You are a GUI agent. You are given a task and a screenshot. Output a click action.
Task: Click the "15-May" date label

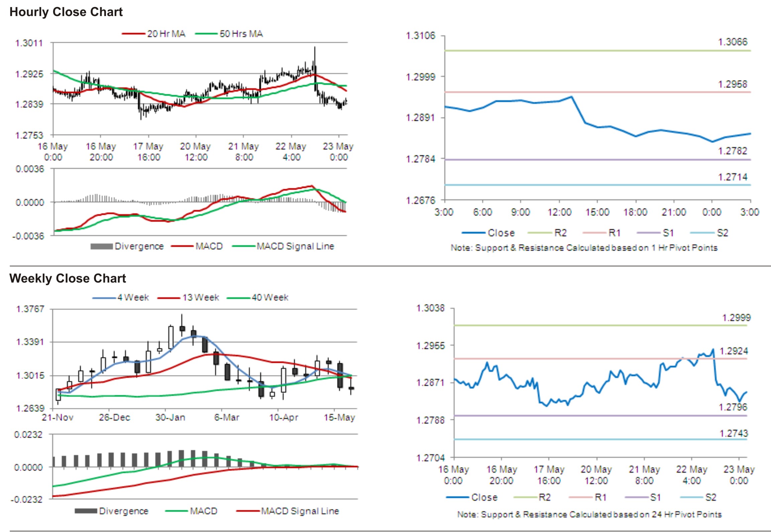click(x=339, y=417)
